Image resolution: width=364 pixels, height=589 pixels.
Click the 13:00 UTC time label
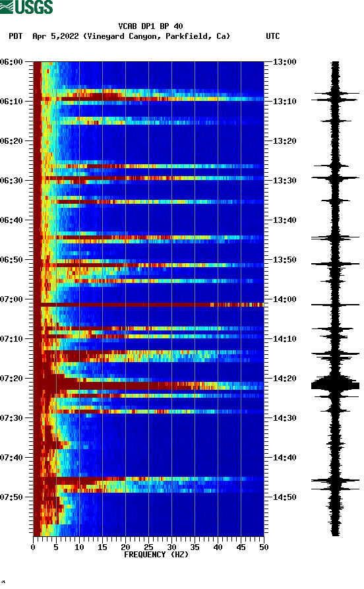click(x=284, y=61)
